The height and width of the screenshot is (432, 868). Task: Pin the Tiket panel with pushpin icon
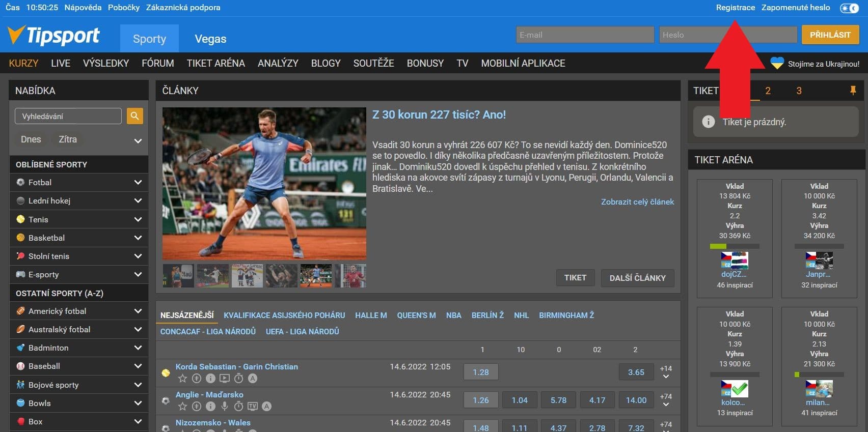[853, 91]
